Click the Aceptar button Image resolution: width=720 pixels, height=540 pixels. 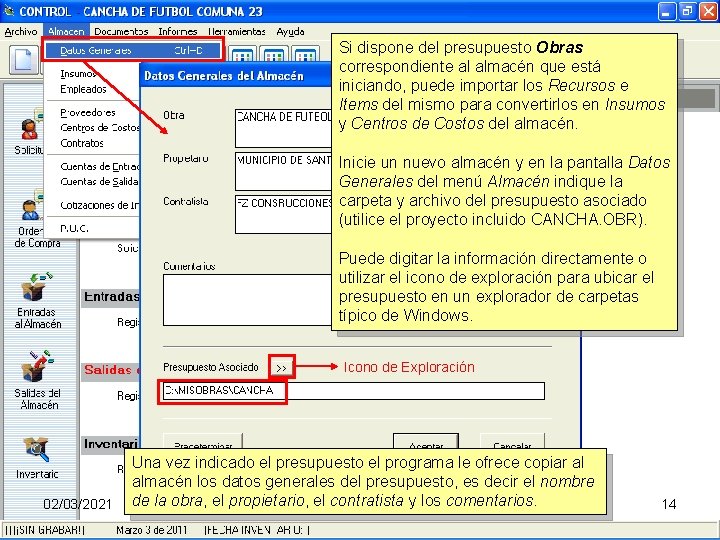(x=426, y=442)
